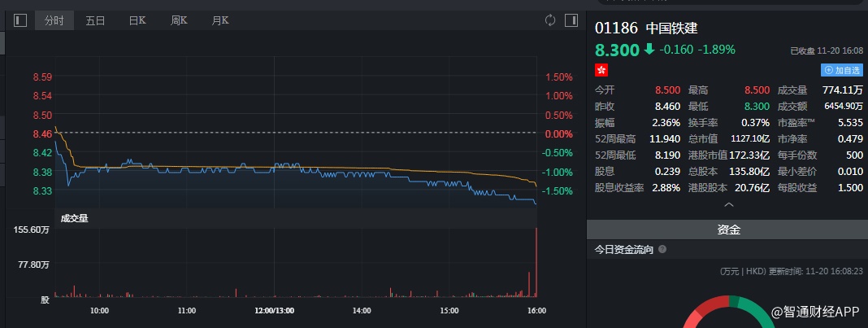Click the stock code 01186
The width and height of the screenshot is (868, 328).
[x=616, y=28]
